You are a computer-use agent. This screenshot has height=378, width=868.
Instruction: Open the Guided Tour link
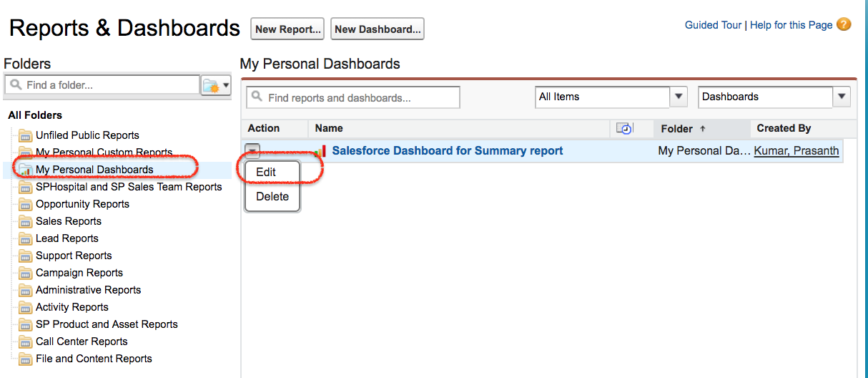[x=713, y=25]
